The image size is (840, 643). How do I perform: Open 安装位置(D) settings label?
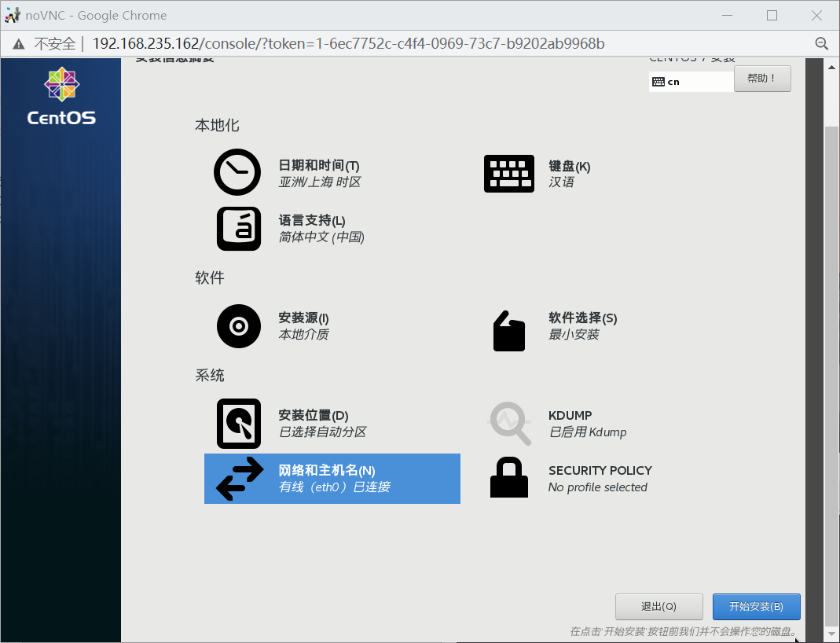click(x=314, y=415)
